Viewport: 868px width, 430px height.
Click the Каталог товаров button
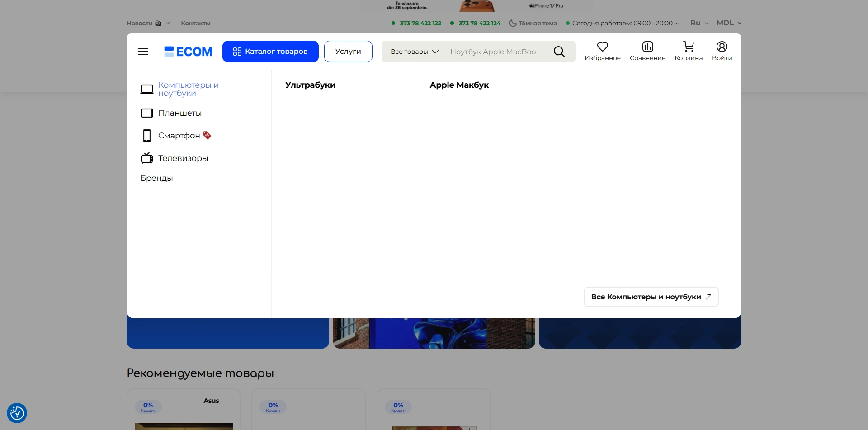[270, 52]
